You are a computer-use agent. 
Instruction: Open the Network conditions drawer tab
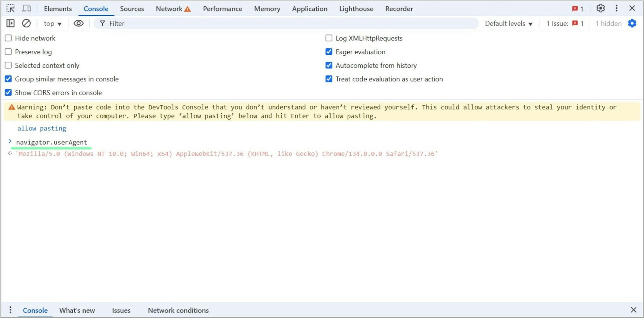tap(178, 310)
